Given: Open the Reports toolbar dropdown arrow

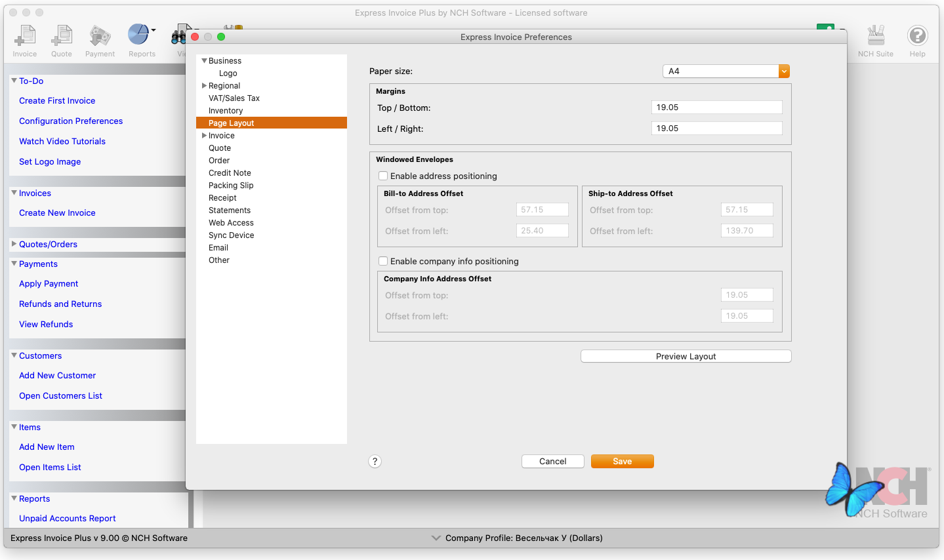Looking at the screenshot, I should click(154, 30).
